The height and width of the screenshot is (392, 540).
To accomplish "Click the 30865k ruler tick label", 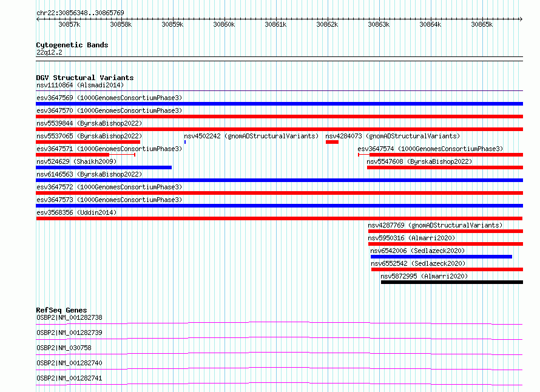I will (x=482, y=24).
